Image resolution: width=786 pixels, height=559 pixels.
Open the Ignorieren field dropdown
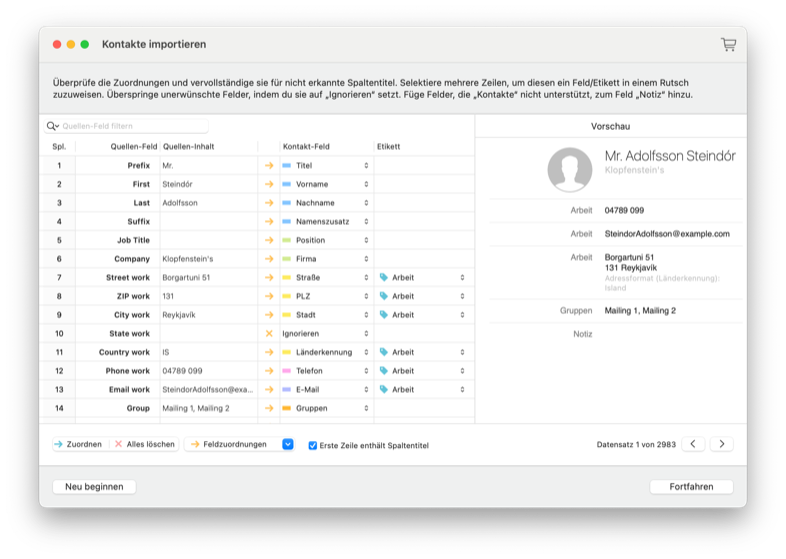tap(325, 333)
